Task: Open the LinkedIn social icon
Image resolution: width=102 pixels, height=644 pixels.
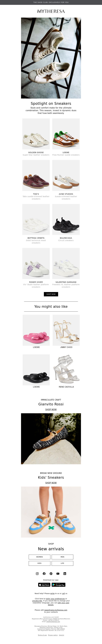Action: pos(65,574)
